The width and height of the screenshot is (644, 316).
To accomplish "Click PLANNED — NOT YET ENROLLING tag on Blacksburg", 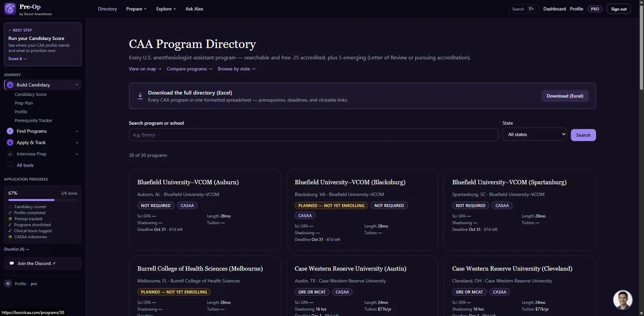I will pos(331,206).
